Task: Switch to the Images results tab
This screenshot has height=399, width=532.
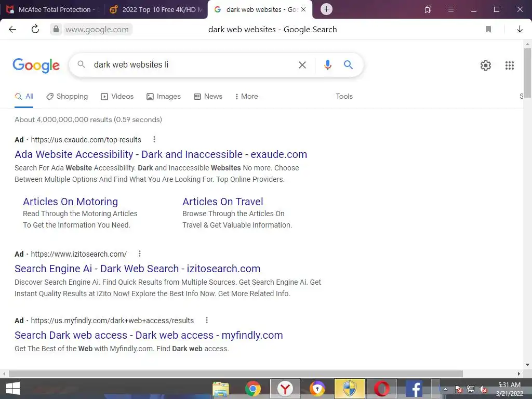Action: tap(164, 96)
